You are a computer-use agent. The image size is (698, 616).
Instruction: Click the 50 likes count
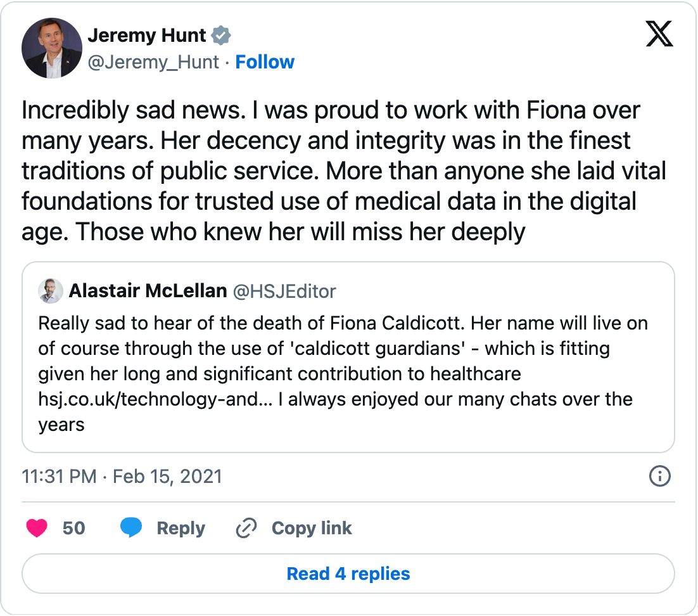click(73, 528)
